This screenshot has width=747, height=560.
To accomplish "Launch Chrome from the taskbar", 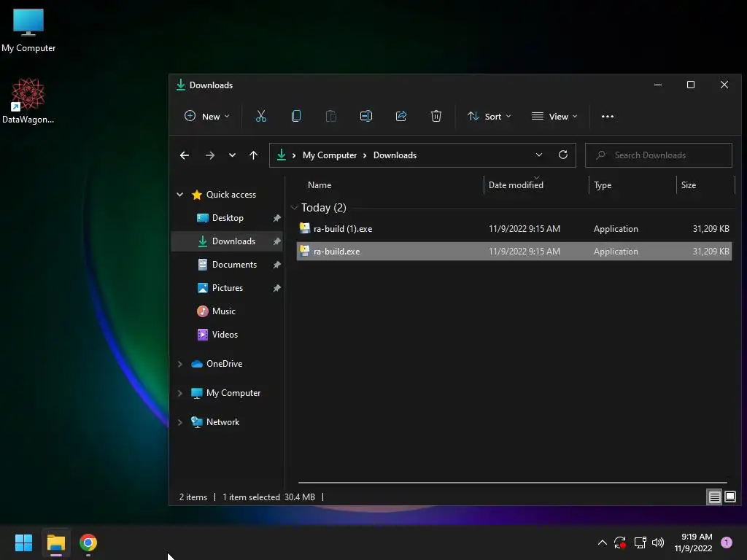I will click(88, 542).
